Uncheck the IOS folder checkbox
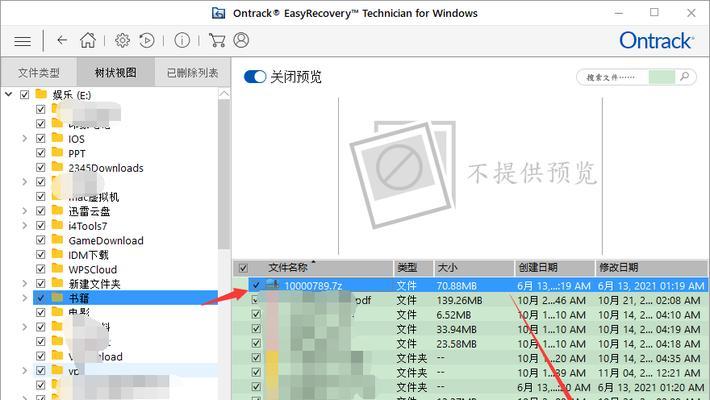The image size is (710, 400). [x=40, y=138]
